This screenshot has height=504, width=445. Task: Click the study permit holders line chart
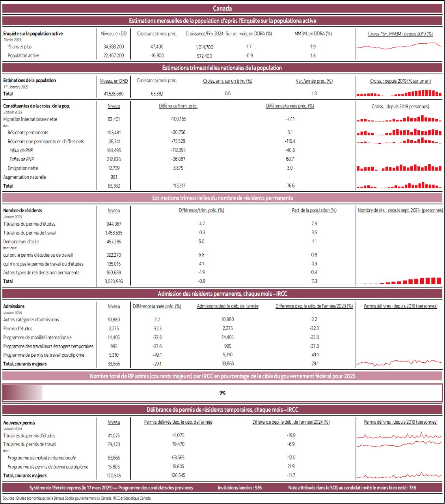[x=399, y=436]
